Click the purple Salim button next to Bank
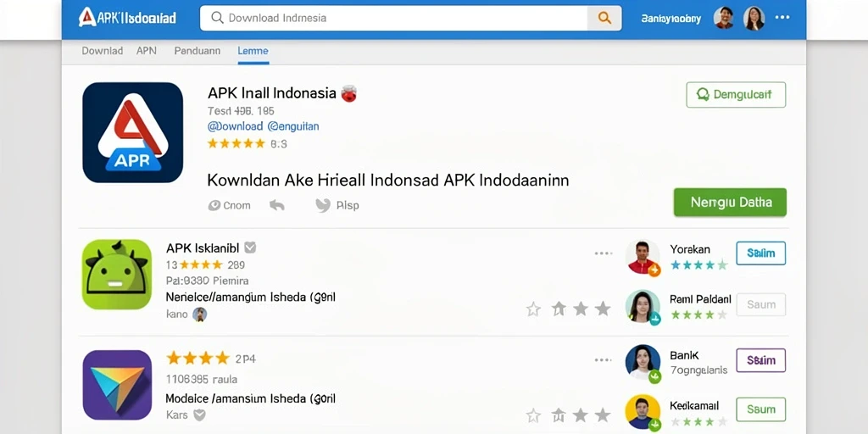 tap(760, 360)
